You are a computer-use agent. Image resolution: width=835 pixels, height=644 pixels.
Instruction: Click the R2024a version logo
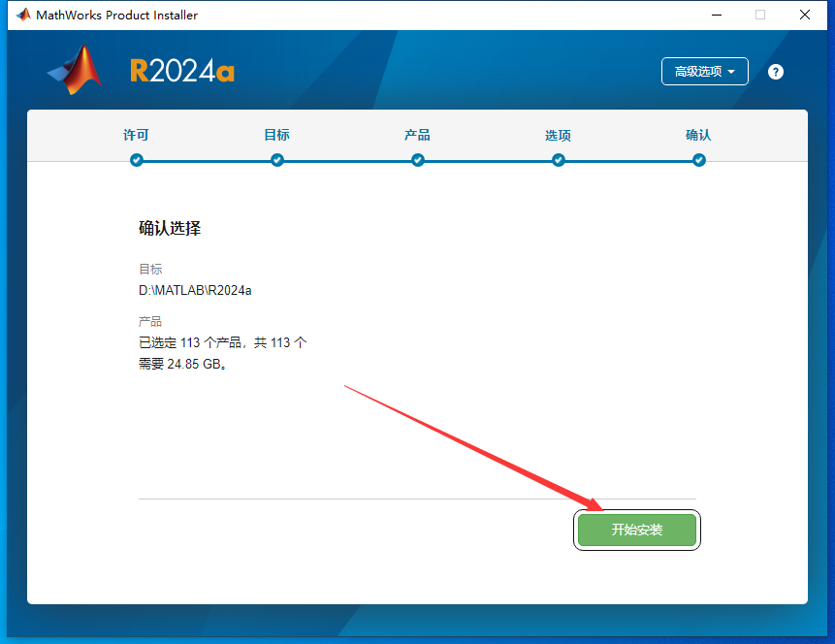(x=182, y=70)
